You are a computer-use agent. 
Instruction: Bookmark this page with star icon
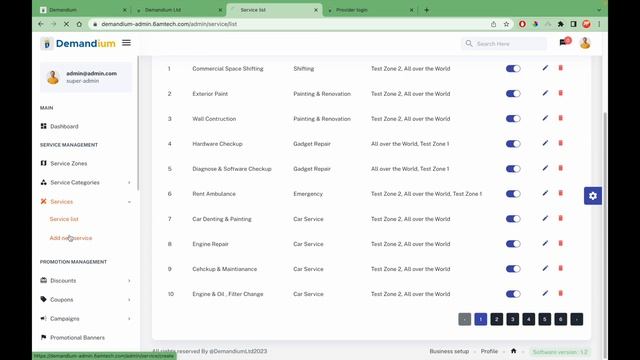(x=507, y=24)
